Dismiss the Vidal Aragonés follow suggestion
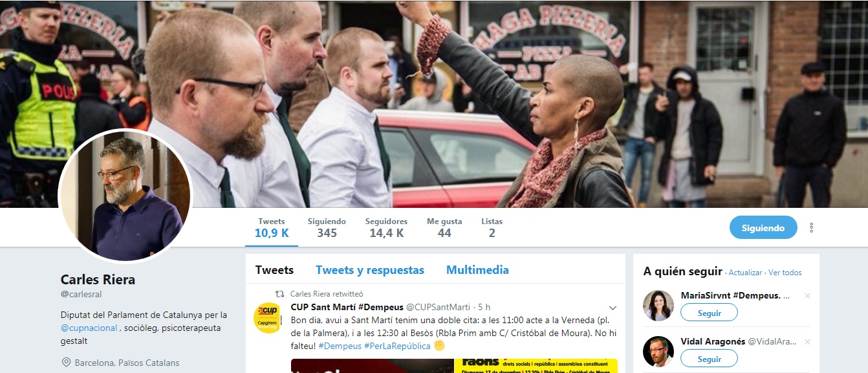868x373 pixels. click(807, 341)
